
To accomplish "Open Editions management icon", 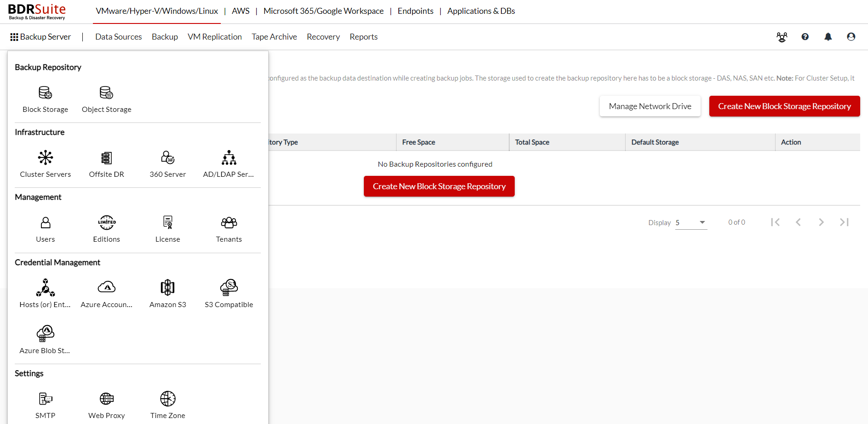I will pyautogui.click(x=106, y=223).
